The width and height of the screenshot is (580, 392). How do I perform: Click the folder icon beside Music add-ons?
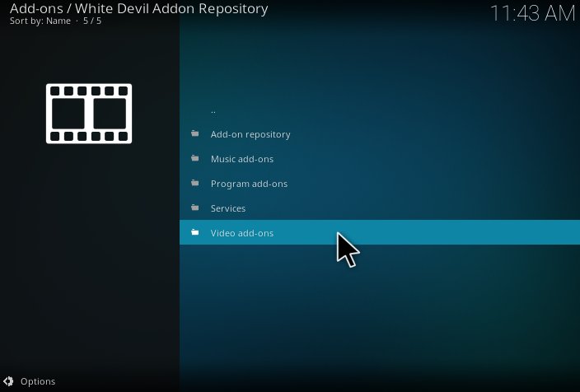(x=195, y=158)
